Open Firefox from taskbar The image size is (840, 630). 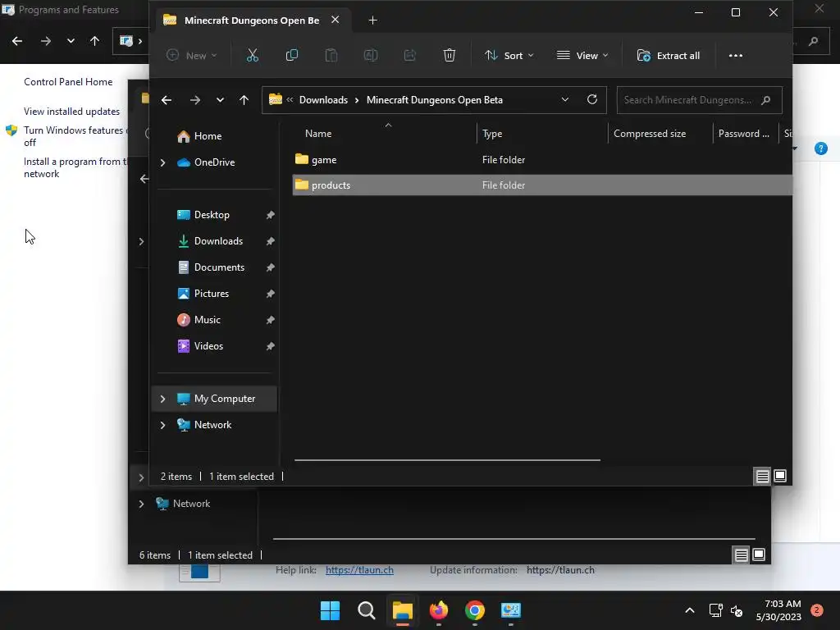439,610
